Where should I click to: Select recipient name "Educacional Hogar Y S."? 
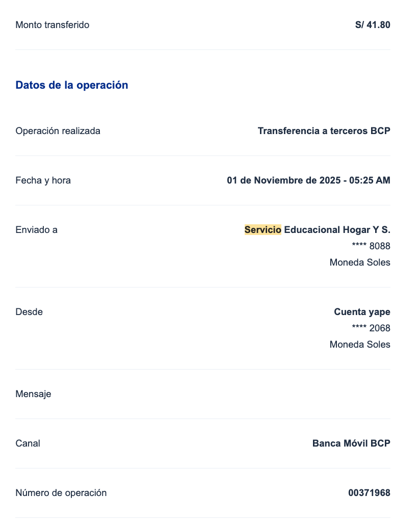pos(337,230)
